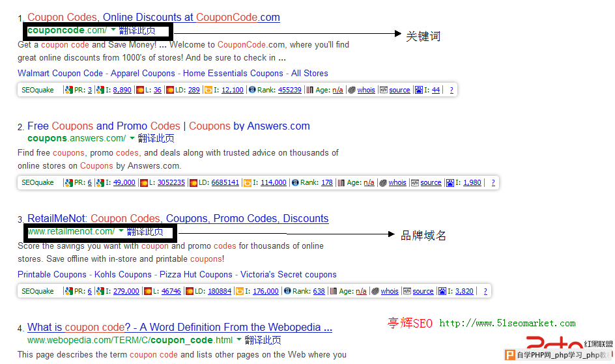
Task: Click whois fingerprint icon in coupons.answers.com SEOquake bar
Action: pos(383,182)
